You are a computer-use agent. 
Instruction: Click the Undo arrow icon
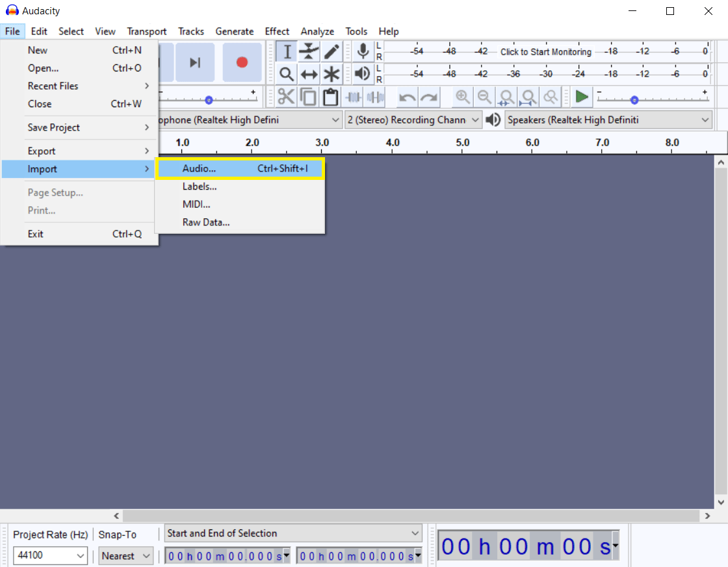(407, 97)
